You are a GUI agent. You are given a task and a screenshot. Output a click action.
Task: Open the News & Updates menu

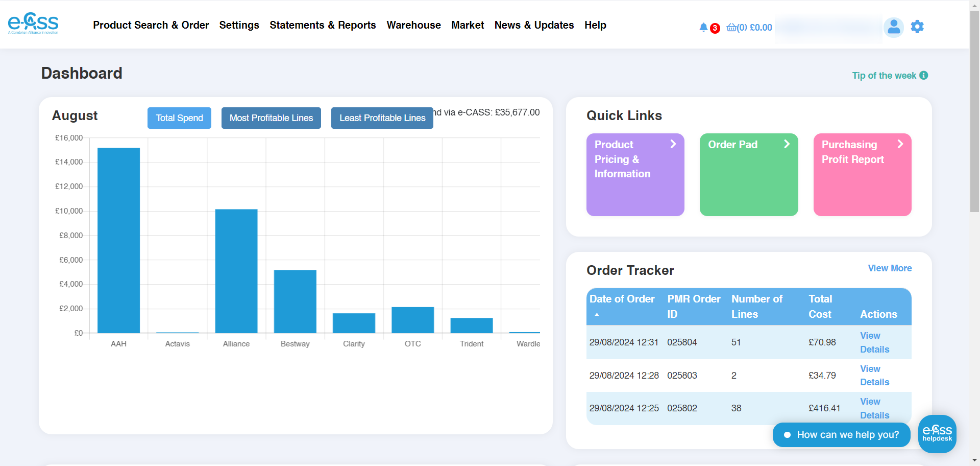click(534, 25)
